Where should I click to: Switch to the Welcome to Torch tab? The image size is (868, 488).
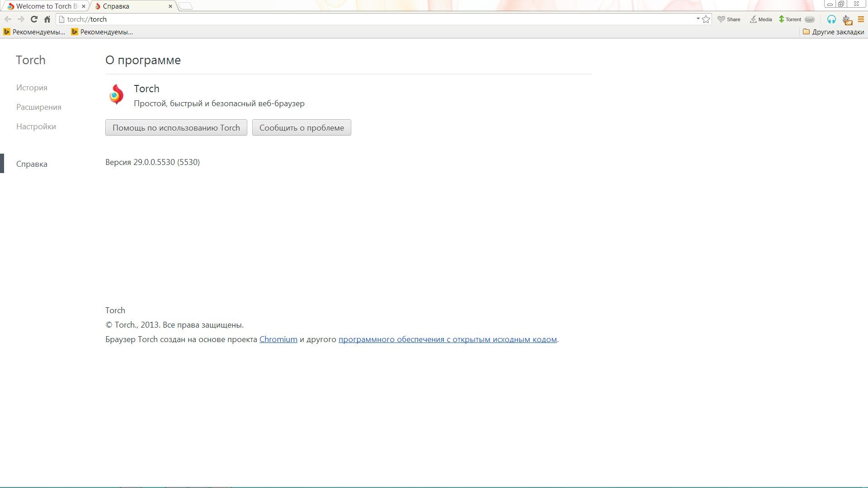click(x=45, y=6)
